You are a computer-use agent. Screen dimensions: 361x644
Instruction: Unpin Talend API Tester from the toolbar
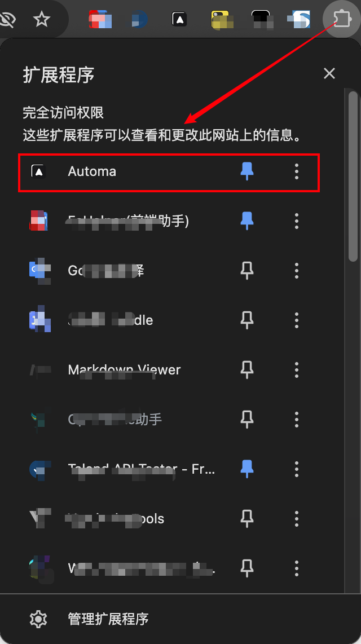pyautogui.click(x=247, y=469)
